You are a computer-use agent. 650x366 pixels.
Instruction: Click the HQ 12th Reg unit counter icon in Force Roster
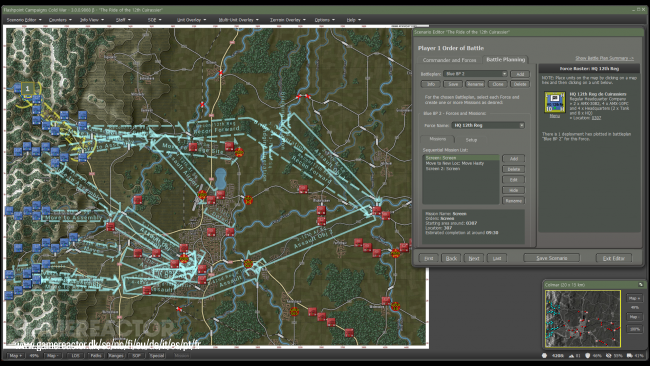click(555, 102)
